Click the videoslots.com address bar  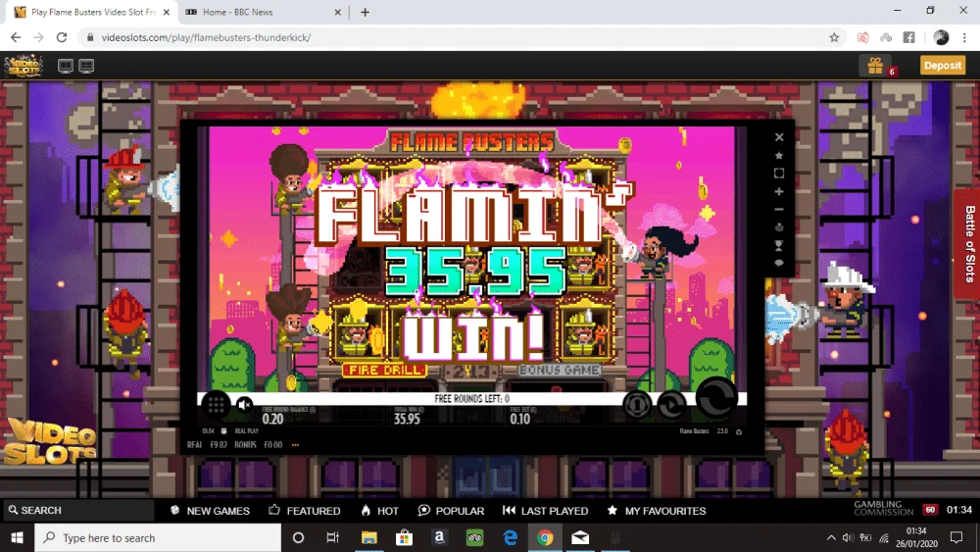tap(463, 37)
